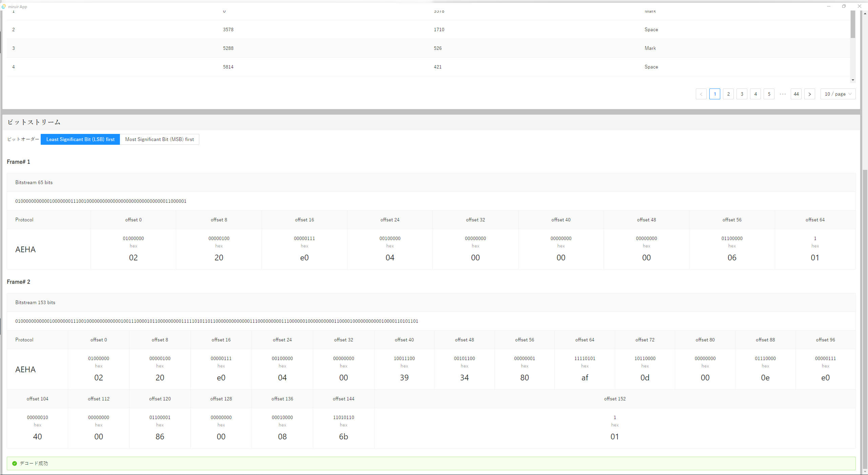Minimize the miruir App window
The width and height of the screenshot is (868, 475).
tap(828, 6)
